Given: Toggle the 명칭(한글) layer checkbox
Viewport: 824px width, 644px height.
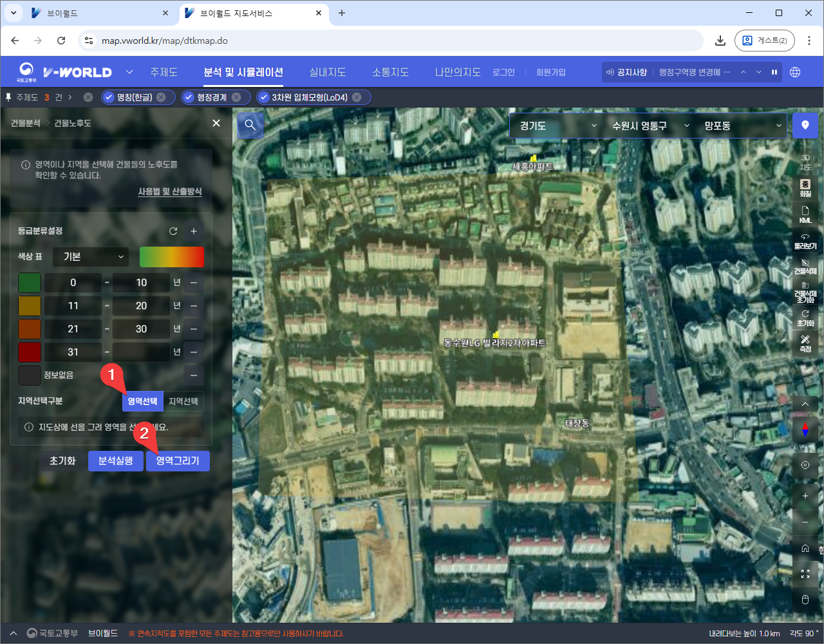Looking at the screenshot, I should (109, 97).
